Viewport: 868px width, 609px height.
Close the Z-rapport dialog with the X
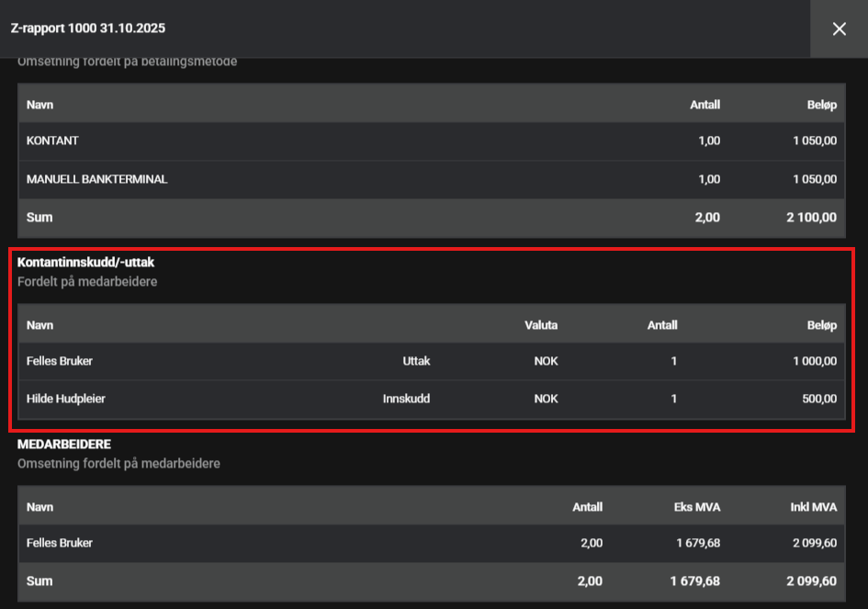pyautogui.click(x=839, y=29)
